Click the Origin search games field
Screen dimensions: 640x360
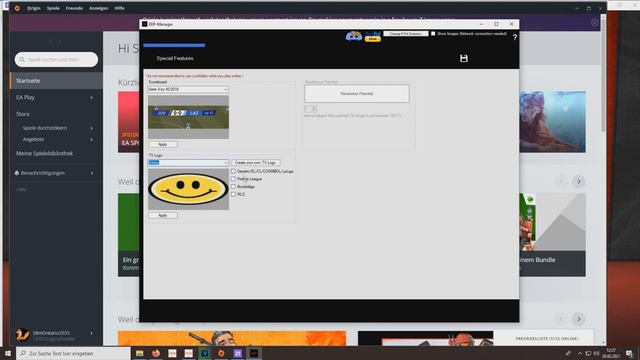pos(56,60)
